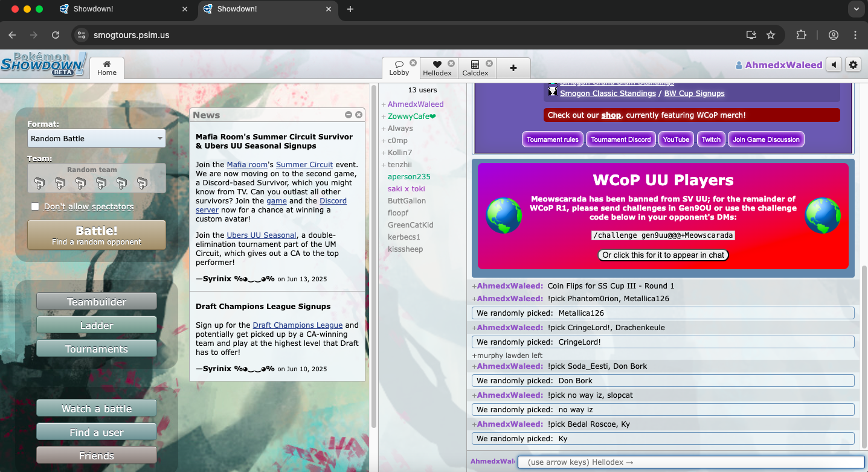868x472 pixels.
Task: Select the last random team Pokémon slot
Action: 142,182
